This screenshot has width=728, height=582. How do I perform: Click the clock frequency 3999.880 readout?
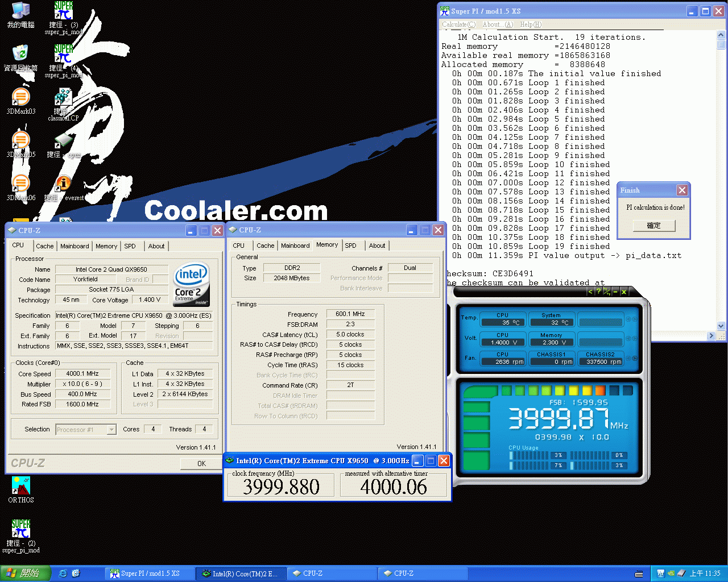pos(281,487)
